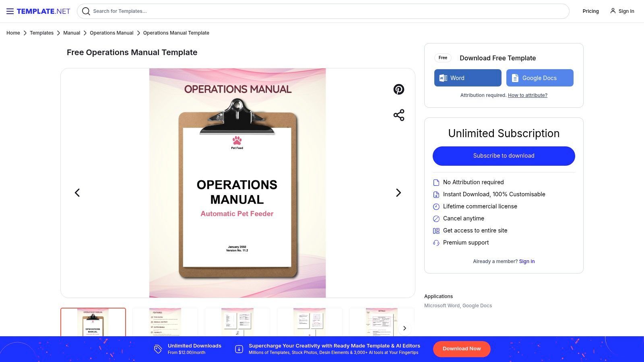Click the search magnifier icon
Screen dimensions: 644x362
(86, 11)
